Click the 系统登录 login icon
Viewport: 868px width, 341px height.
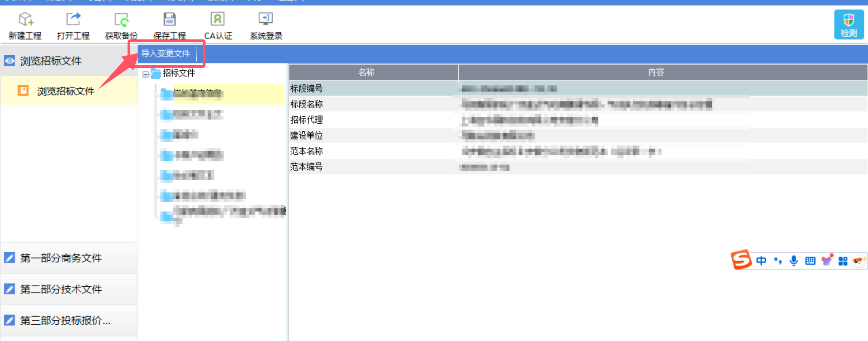click(x=266, y=25)
